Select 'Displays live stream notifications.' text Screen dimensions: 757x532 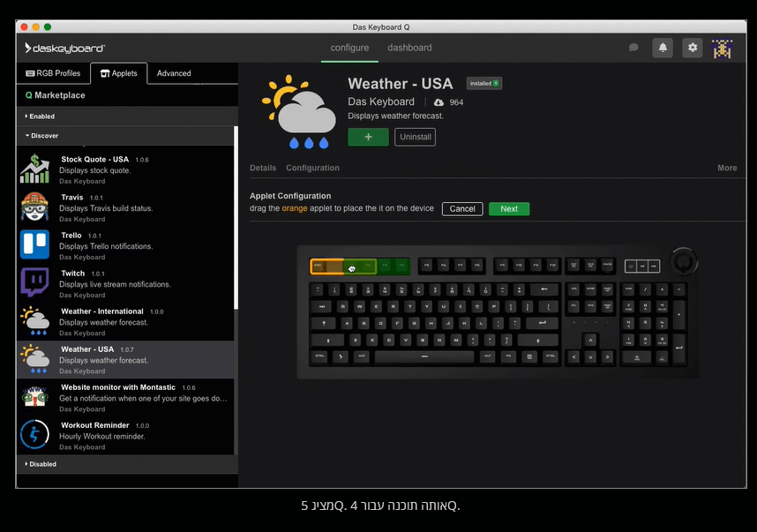pyautogui.click(x=115, y=284)
